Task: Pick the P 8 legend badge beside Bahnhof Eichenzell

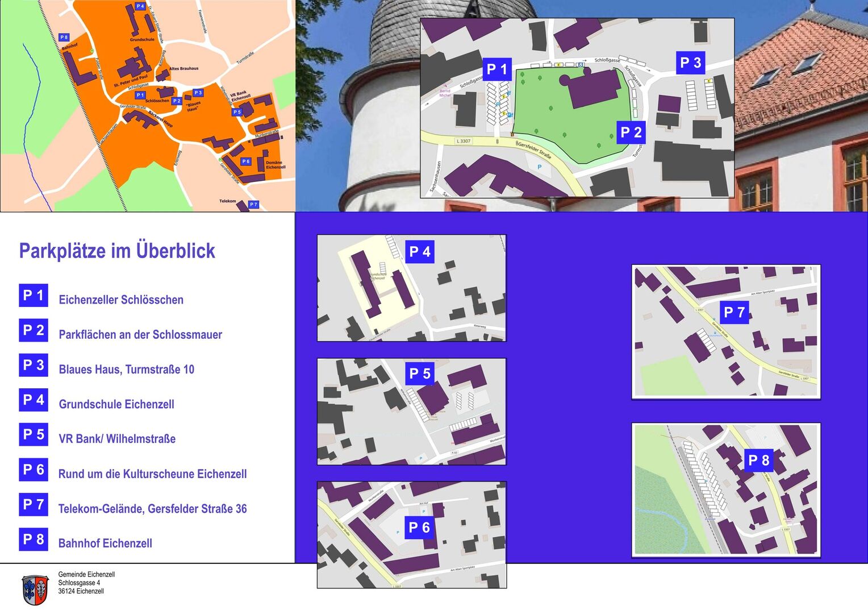Action: [x=34, y=539]
